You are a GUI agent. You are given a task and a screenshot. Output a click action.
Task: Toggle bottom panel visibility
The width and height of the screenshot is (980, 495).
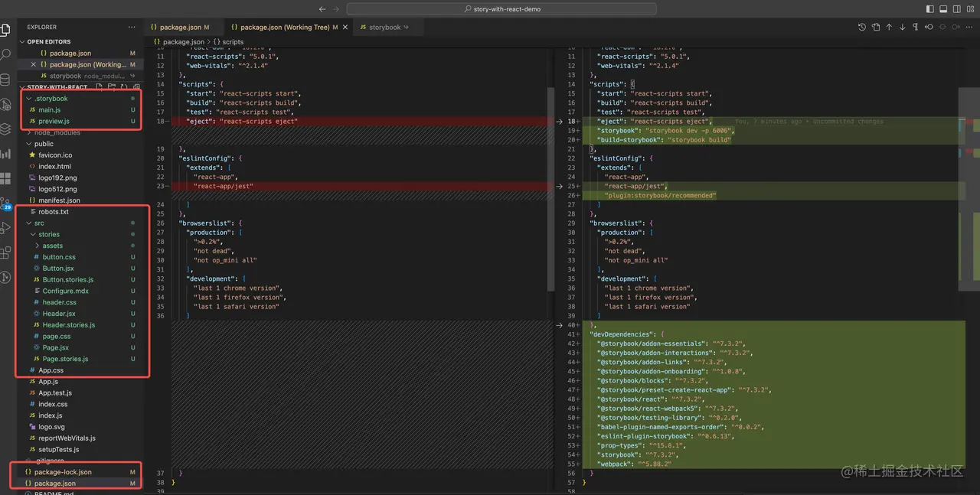point(942,9)
